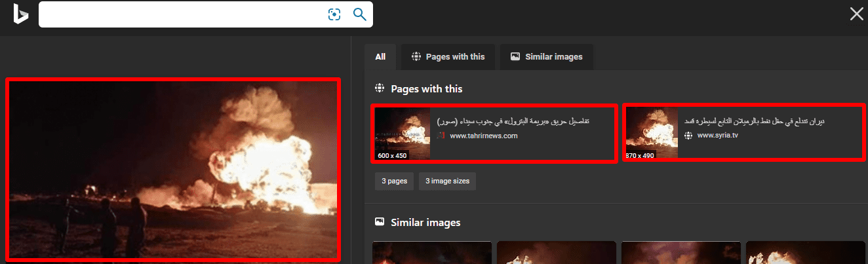Viewport: 868px width, 264px height.
Task: Click the Similar images section heading icon
Action: [x=379, y=222]
